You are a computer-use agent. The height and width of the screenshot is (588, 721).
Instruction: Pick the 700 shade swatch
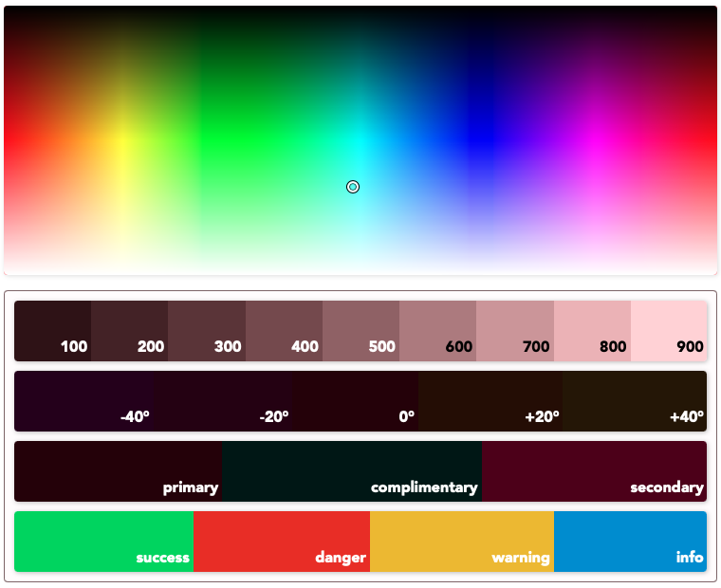514,331
